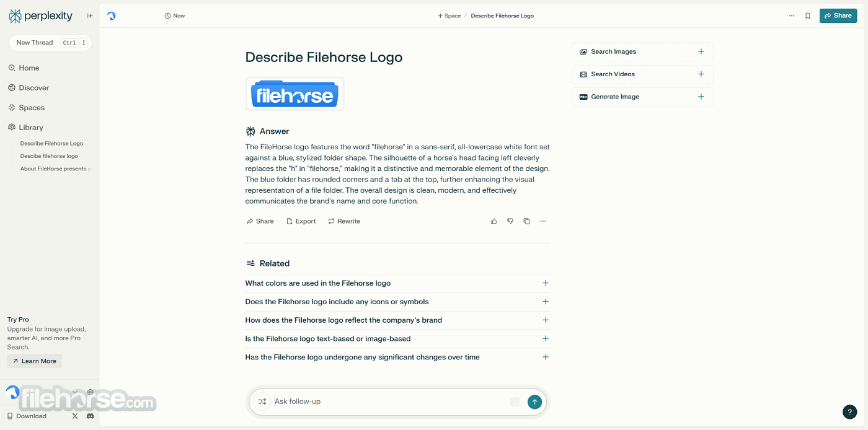The width and height of the screenshot is (868, 430).
Task: Open answer more options ellipsis
Action: click(x=543, y=221)
